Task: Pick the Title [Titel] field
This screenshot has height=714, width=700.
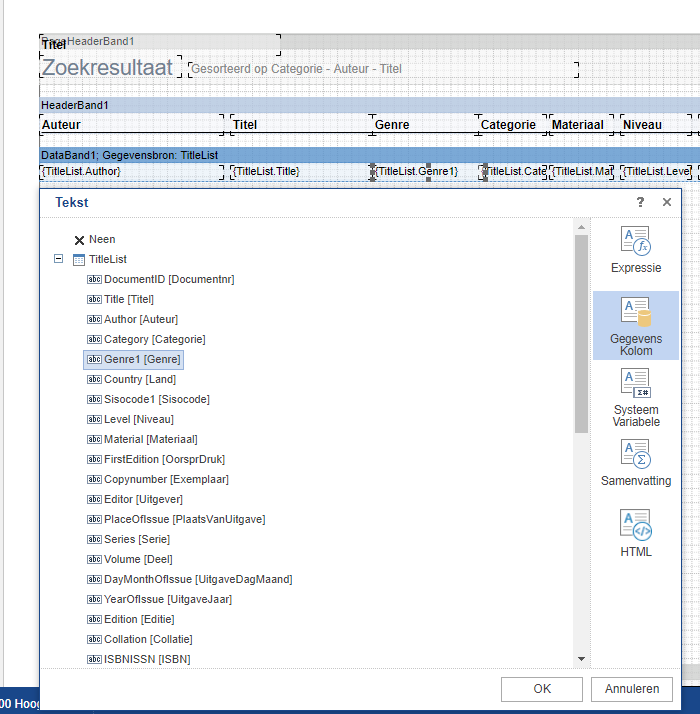Action: point(128,299)
